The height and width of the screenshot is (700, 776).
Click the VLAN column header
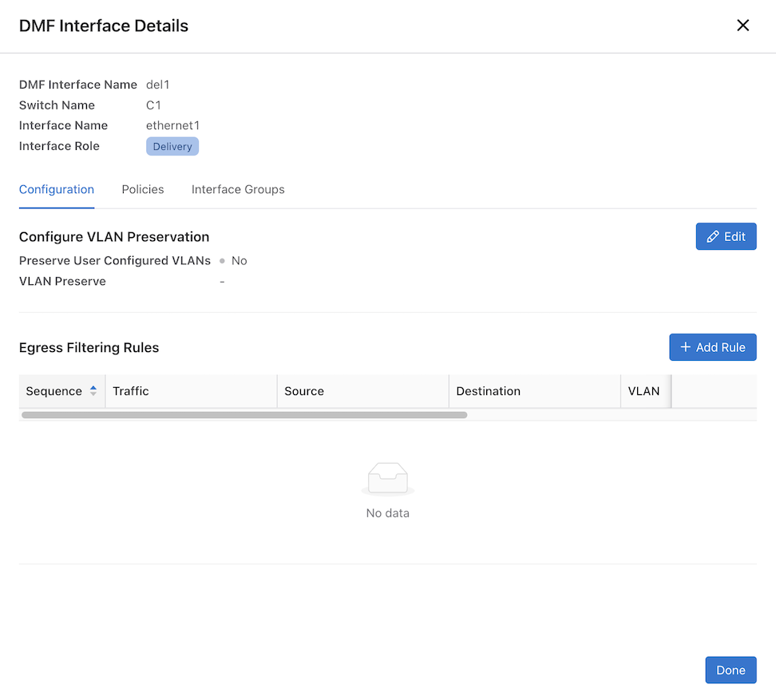tap(643, 391)
